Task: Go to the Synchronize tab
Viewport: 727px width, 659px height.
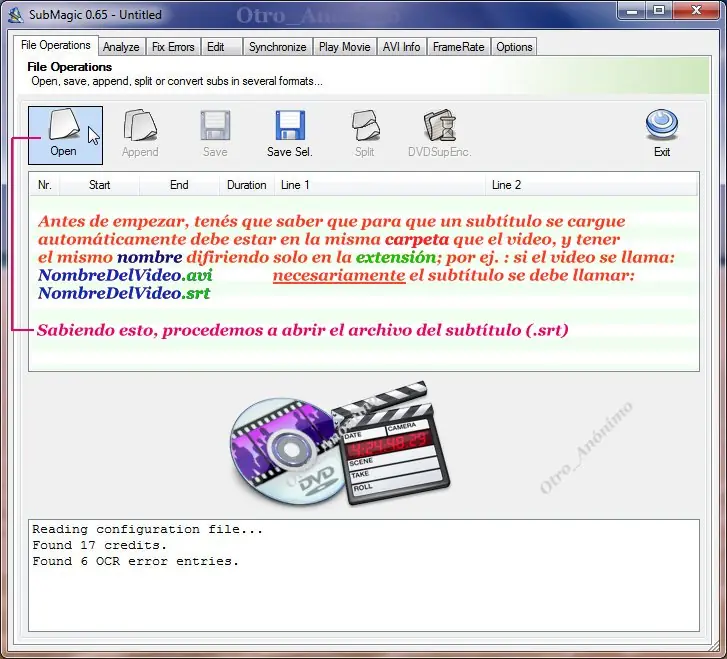Action: (278, 47)
